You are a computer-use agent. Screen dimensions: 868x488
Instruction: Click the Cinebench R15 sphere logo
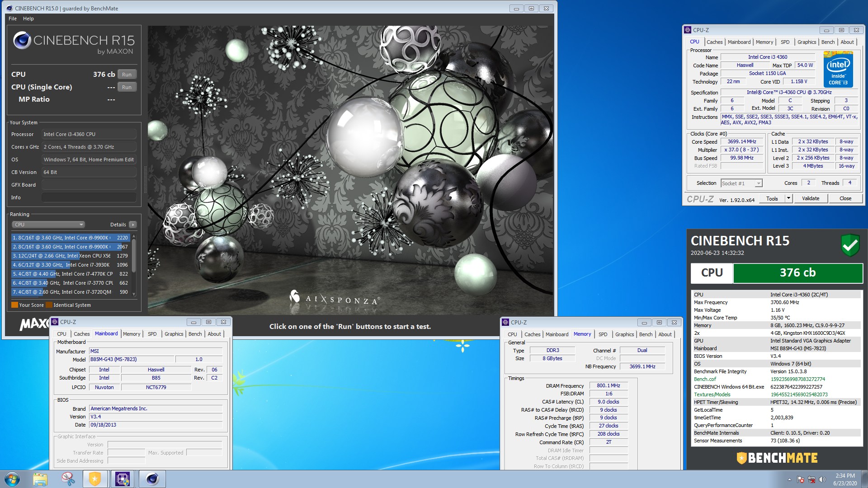[x=22, y=40]
